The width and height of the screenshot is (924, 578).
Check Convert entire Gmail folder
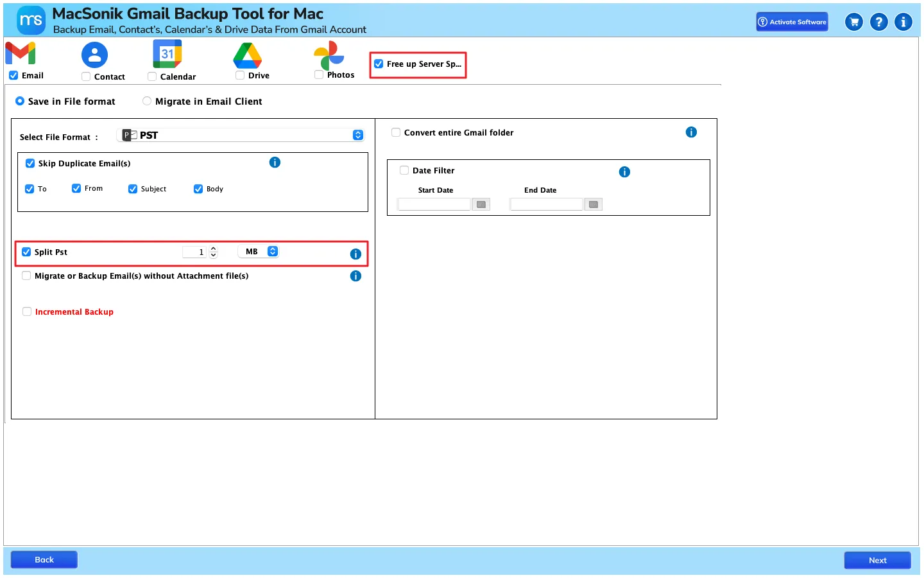(x=396, y=133)
